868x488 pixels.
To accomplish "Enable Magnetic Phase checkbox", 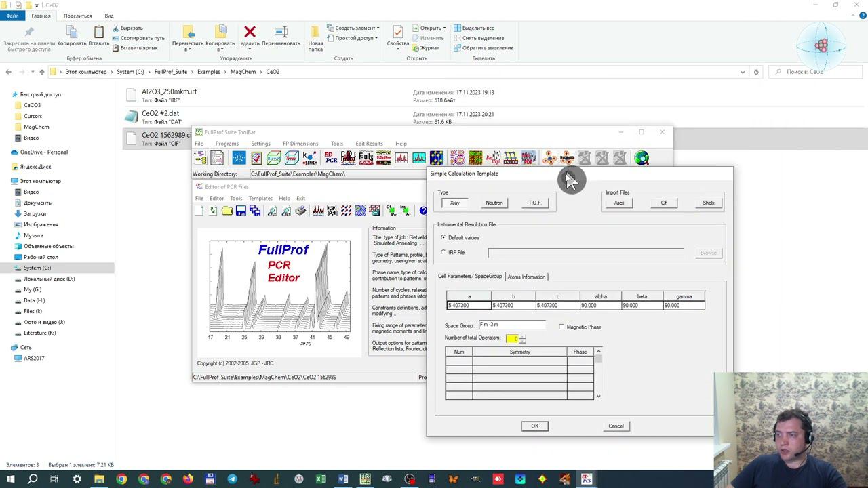I will tap(561, 327).
